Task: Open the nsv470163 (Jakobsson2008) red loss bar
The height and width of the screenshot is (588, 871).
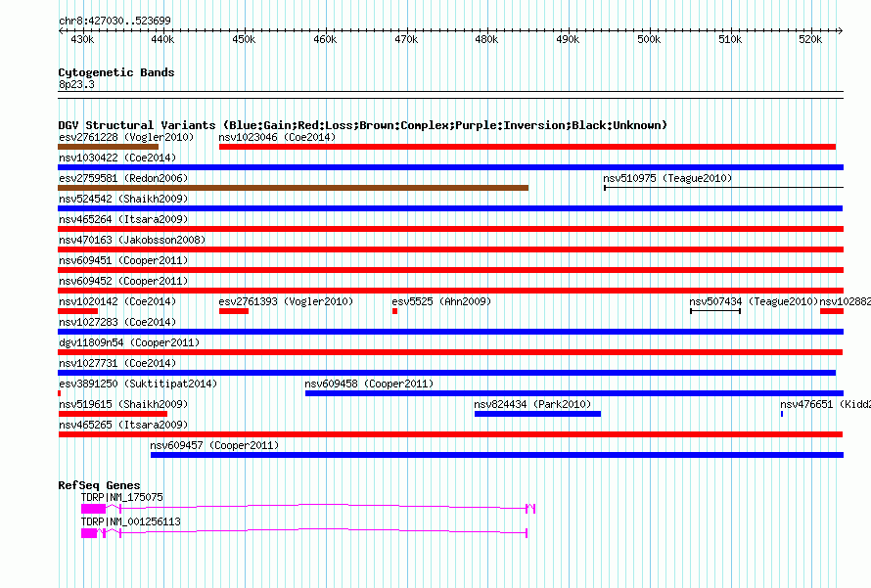Action: [450, 249]
